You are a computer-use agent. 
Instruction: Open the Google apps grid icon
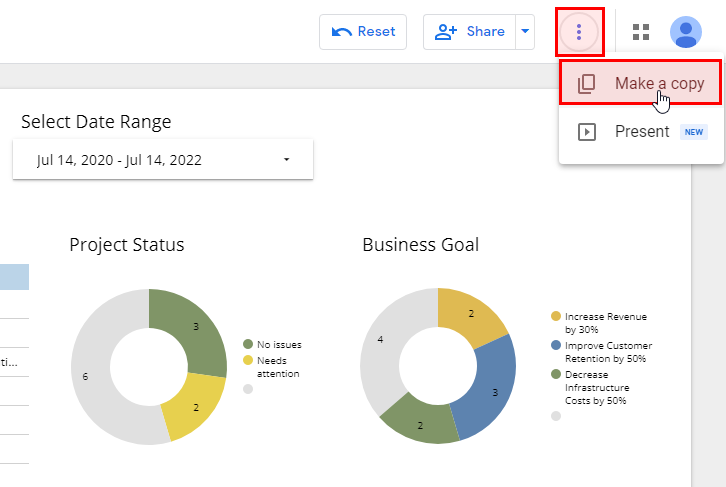[x=641, y=32]
